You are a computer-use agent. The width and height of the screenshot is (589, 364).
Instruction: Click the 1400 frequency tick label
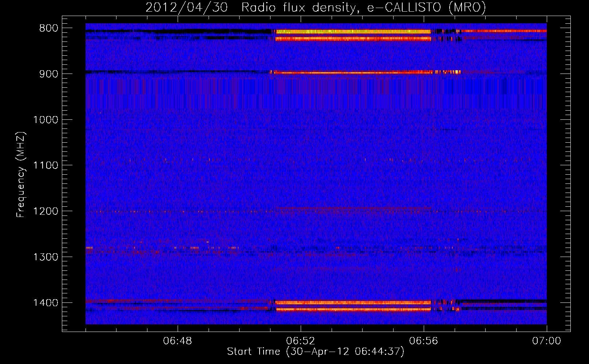(x=46, y=303)
